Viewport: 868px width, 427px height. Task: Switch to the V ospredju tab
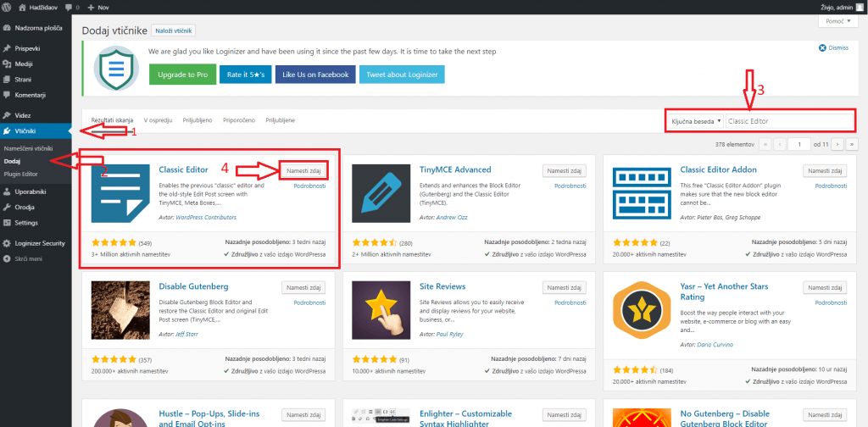158,119
